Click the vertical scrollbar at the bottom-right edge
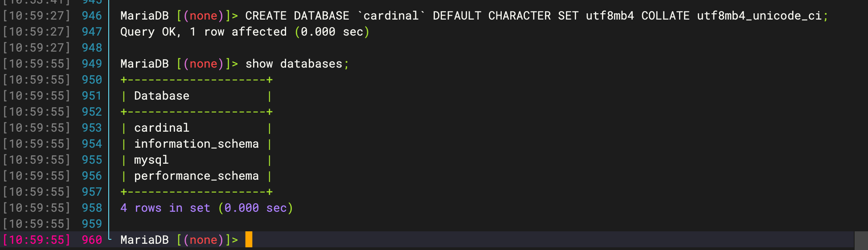The height and width of the screenshot is (250, 868). click(861, 240)
